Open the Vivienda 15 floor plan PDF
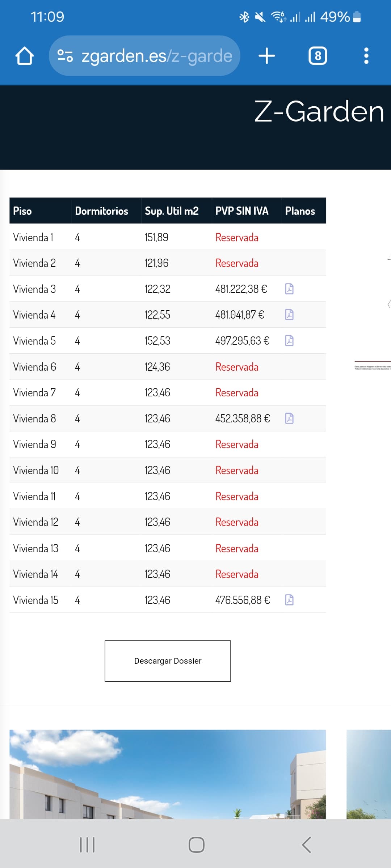This screenshot has width=391, height=868. tap(289, 600)
